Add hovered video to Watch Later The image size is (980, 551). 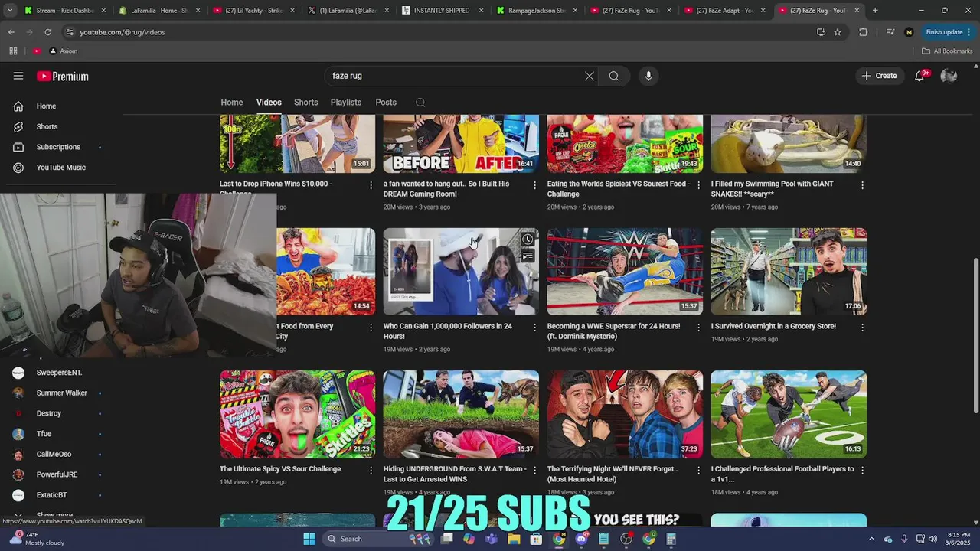[528, 240]
